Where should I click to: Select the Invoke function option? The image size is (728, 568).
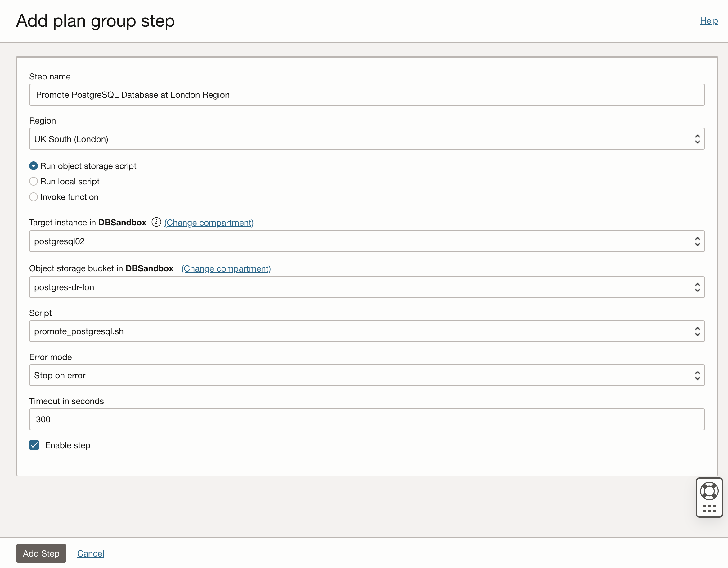pos(33,197)
